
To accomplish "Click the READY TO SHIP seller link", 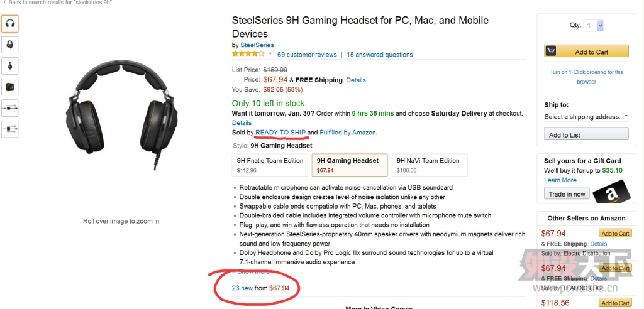I will coord(280,133).
